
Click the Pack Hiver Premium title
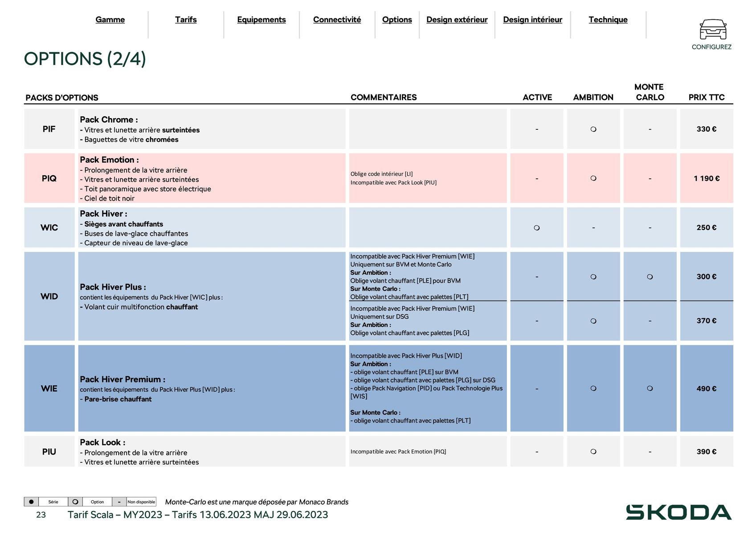pyautogui.click(x=123, y=379)
